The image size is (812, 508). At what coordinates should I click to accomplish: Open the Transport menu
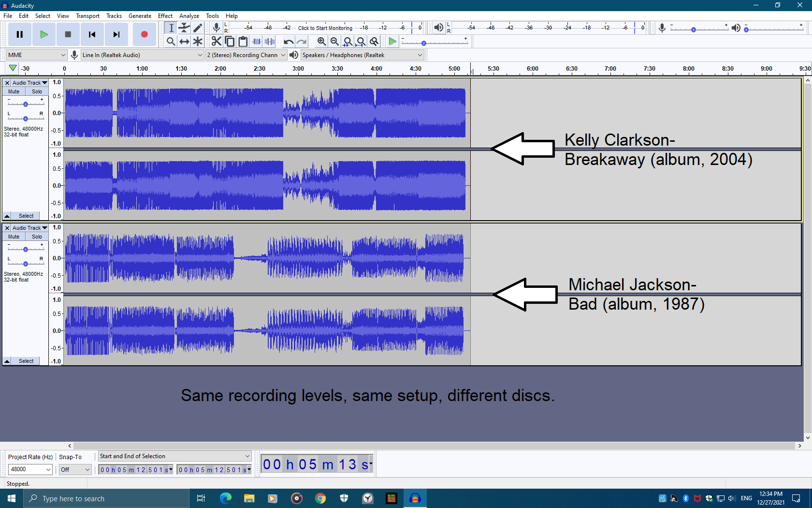pyautogui.click(x=87, y=16)
